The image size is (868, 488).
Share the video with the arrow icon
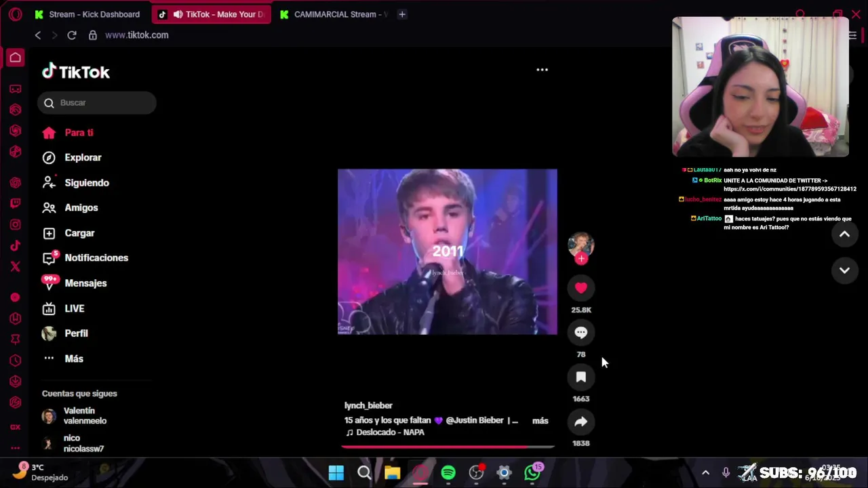[580, 422]
